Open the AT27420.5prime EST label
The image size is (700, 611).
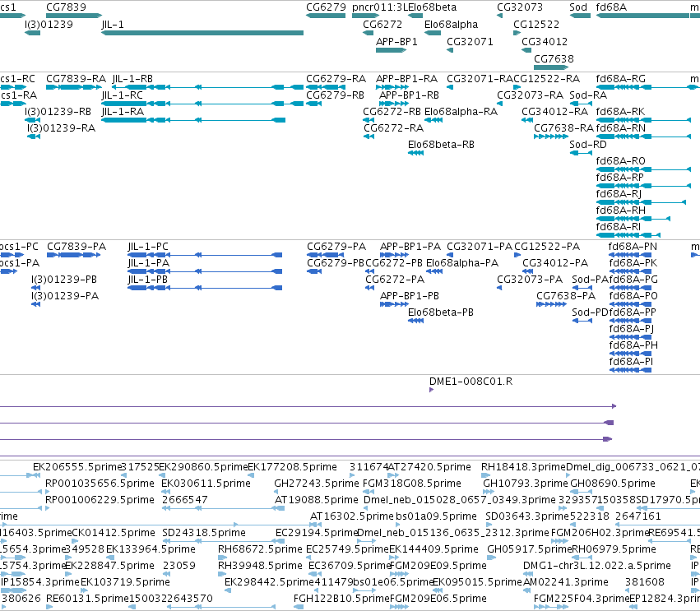[x=429, y=467]
